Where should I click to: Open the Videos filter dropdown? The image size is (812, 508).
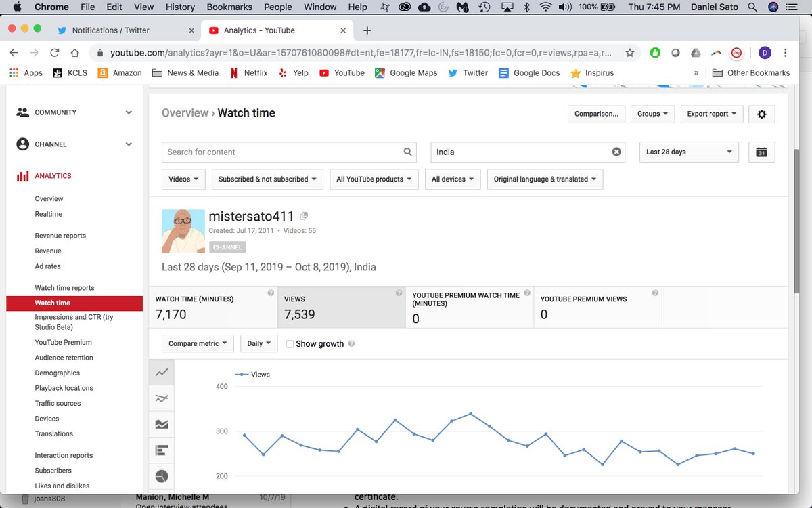(x=183, y=179)
